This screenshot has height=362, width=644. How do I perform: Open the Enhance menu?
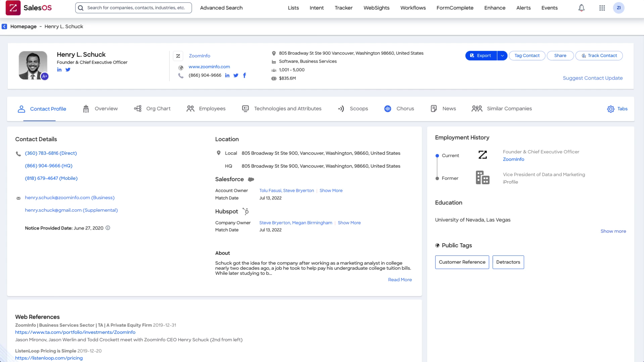(x=495, y=8)
